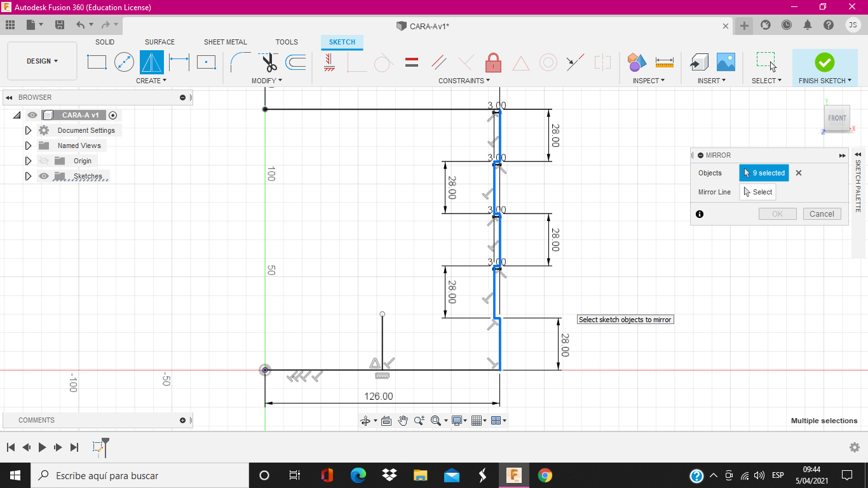Apply the Perpendicular constraint
868x488 pixels.
tap(466, 62)
